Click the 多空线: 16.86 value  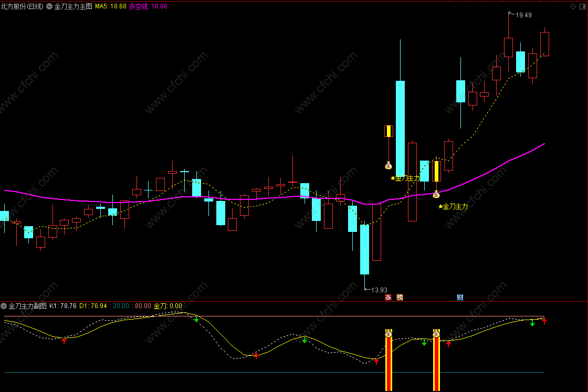point(148,6)
